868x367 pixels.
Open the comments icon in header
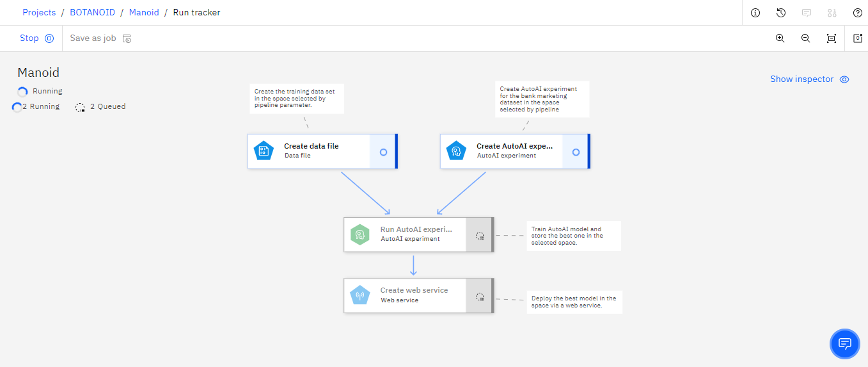pos(807,13)
